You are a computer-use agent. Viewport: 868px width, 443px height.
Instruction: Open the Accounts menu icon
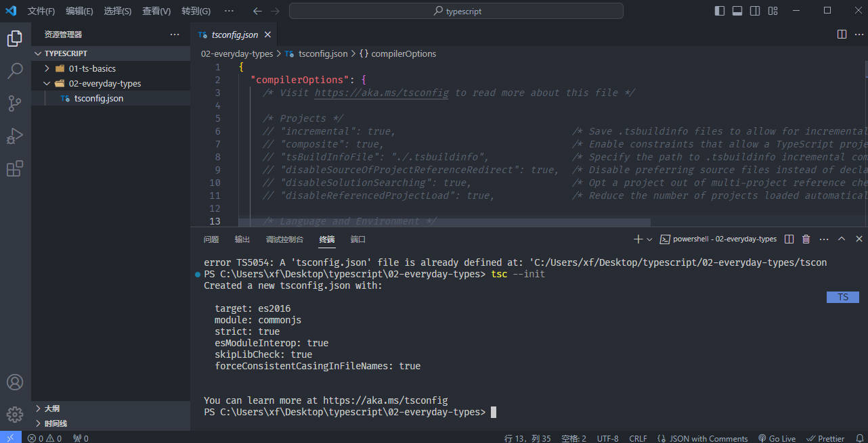click(x=15, y=382)
